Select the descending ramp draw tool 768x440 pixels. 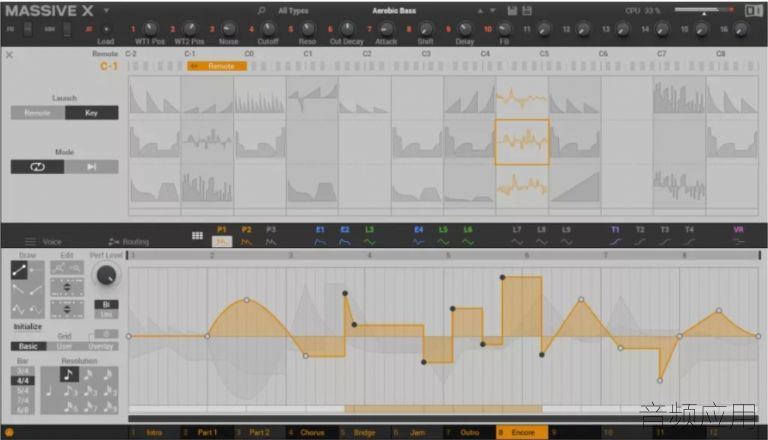pos(19,290)
